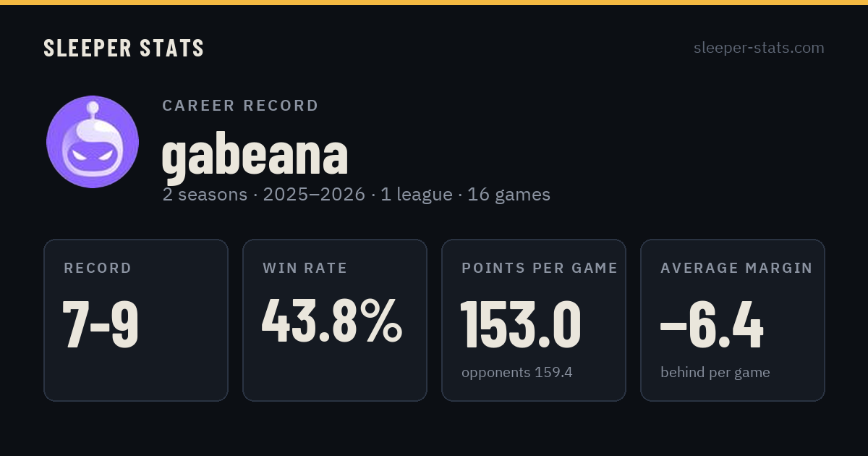
Task: Click the WIN RATE card heading
Action: (x=305, y=269)
